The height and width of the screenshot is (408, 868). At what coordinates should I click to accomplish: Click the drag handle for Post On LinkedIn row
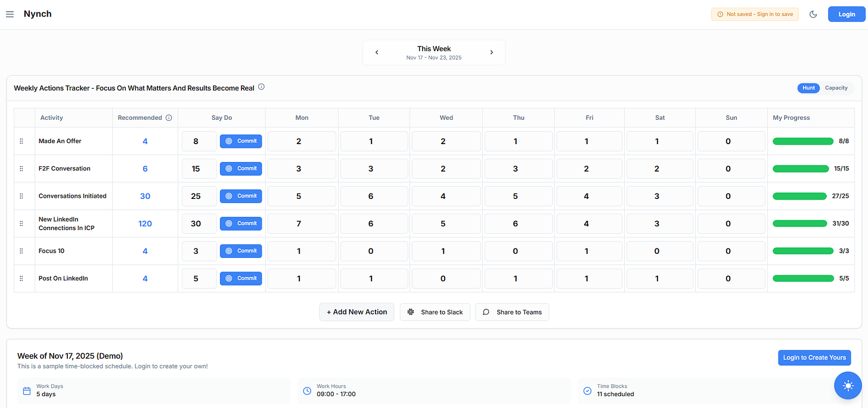click(21, 278)
